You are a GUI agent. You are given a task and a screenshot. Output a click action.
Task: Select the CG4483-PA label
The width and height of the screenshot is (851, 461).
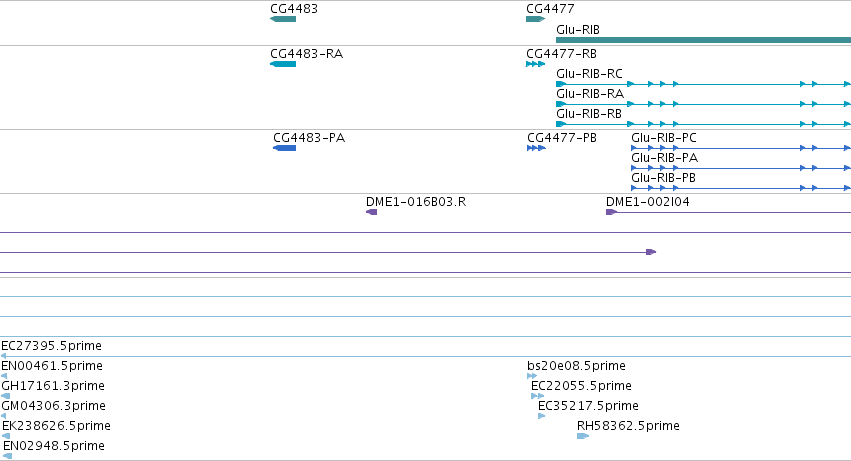pyautogui.click(x=309, y=138)
